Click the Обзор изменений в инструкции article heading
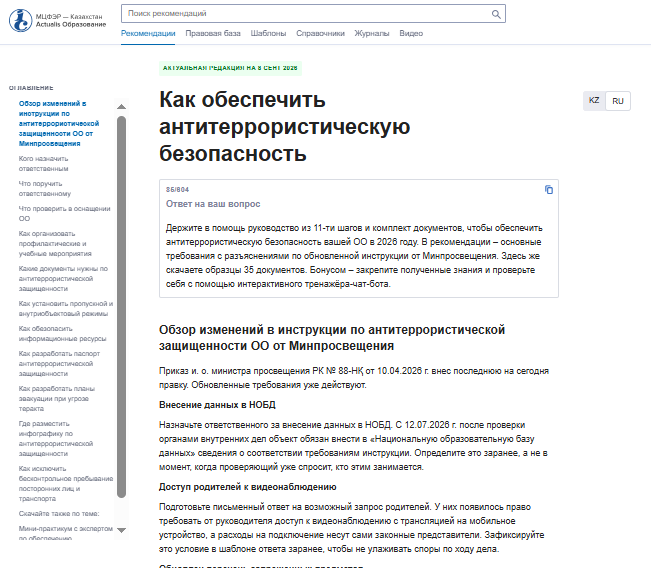Viewport: 651px width, 568px height. (332, 338)
